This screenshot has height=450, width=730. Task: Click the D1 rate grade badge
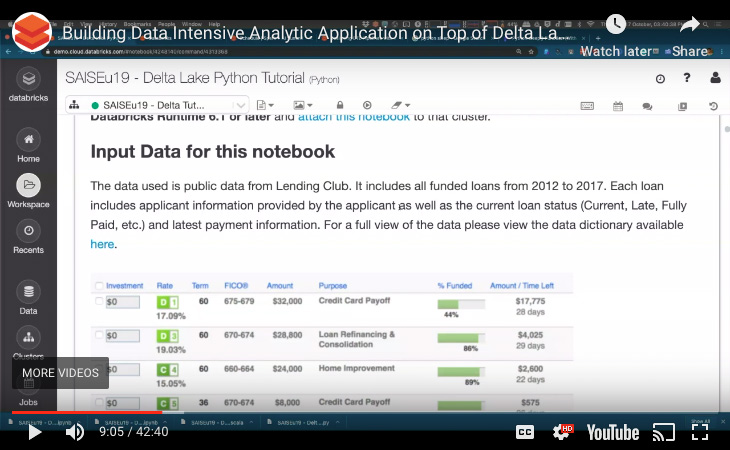coord(167,302)
